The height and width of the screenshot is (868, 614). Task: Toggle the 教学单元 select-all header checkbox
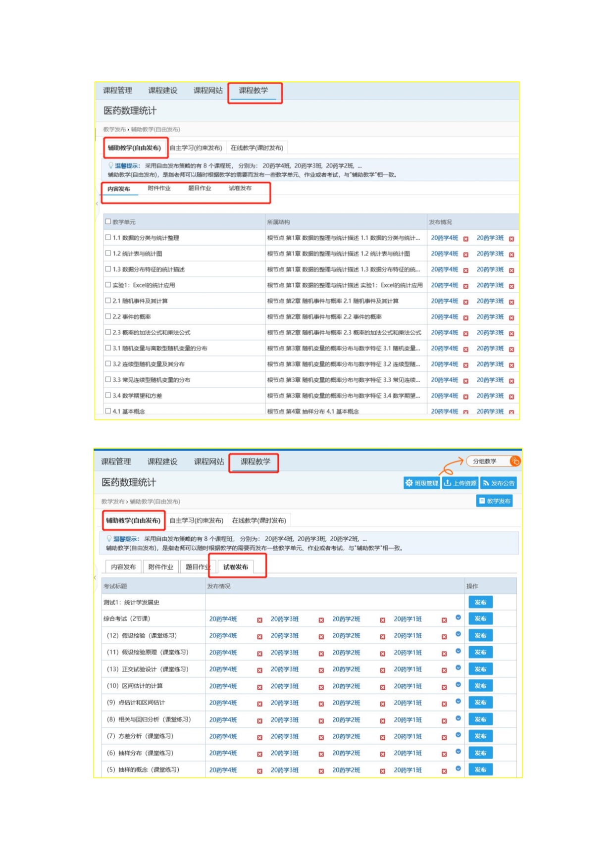click(108, 222)
